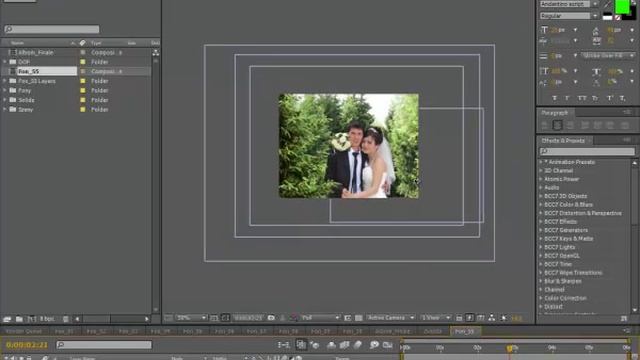640x360 pixels.
Task: Toggle the transparency grid in viewer
Action: click(359, 318)
